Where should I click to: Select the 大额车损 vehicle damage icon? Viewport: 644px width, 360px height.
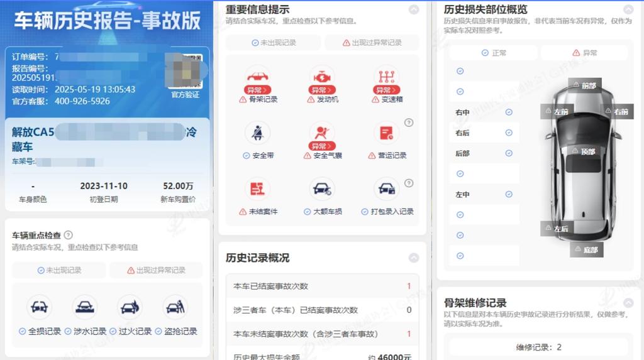(x=322, y=189)
